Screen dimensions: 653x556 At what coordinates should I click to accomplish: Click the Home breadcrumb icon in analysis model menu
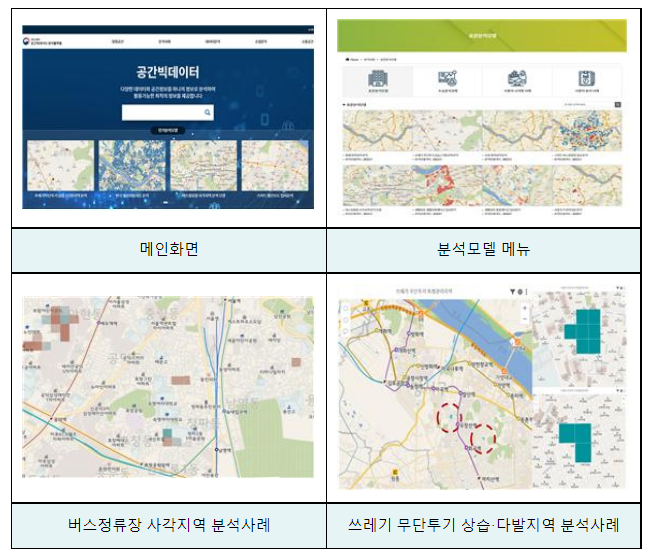[347, 60]
